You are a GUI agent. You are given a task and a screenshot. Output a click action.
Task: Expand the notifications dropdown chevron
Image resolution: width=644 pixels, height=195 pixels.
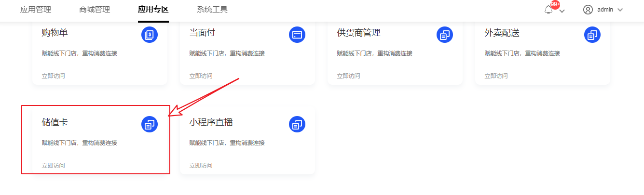(x=562, y=11)
